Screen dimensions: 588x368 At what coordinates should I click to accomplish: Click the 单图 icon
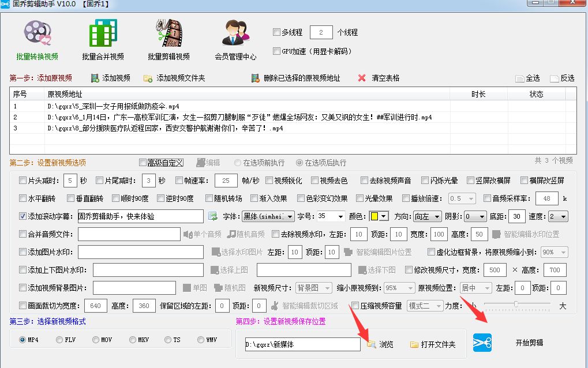coord(187,288)
